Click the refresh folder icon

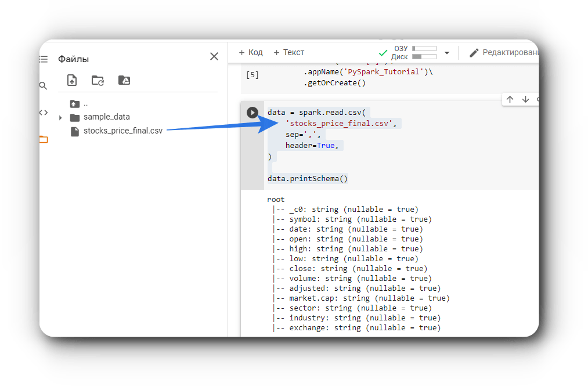tap(98, 80)
